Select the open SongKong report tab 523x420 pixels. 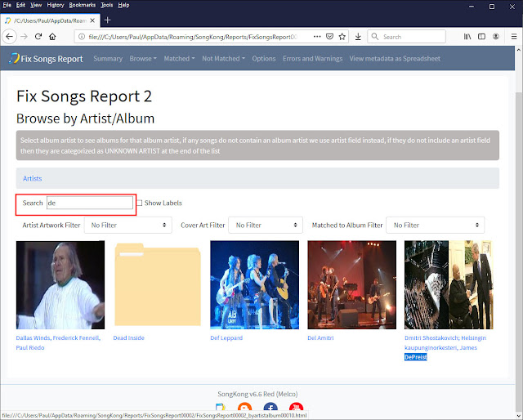pyautogui.click(x=50, y=20)
